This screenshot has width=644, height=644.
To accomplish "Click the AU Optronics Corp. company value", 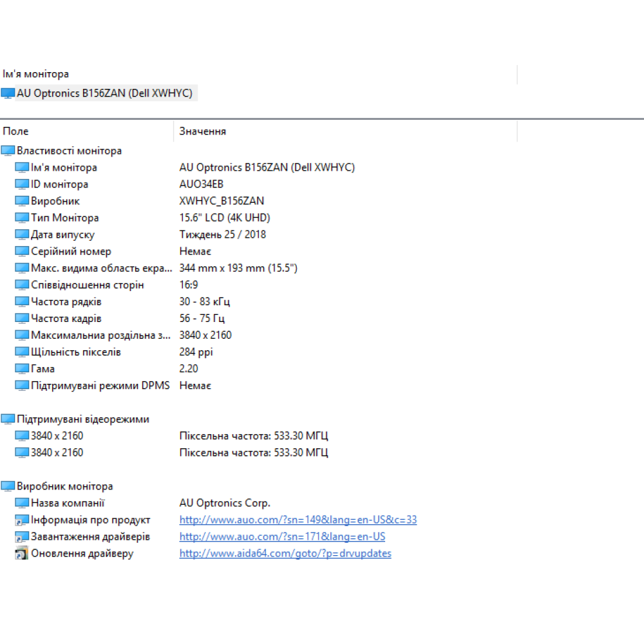I will point(225,503).
